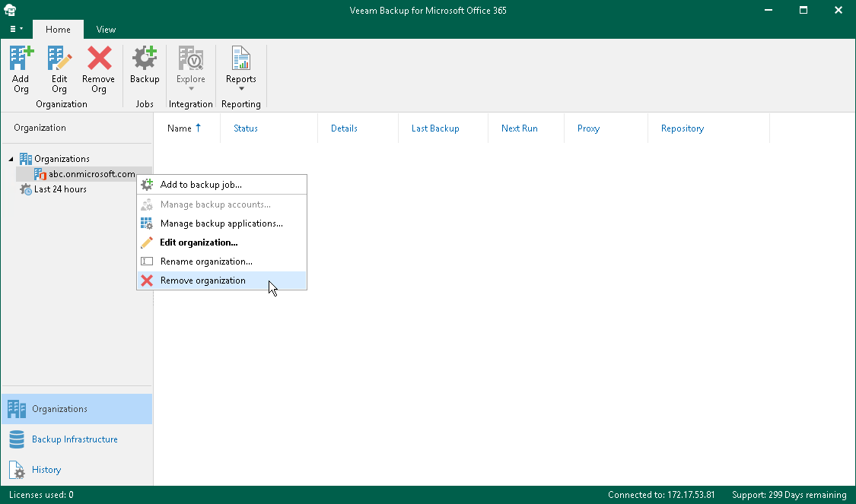The image size is (856, 504).
Task: Click the Licenses used status text
Action: (x=41, y=495)
